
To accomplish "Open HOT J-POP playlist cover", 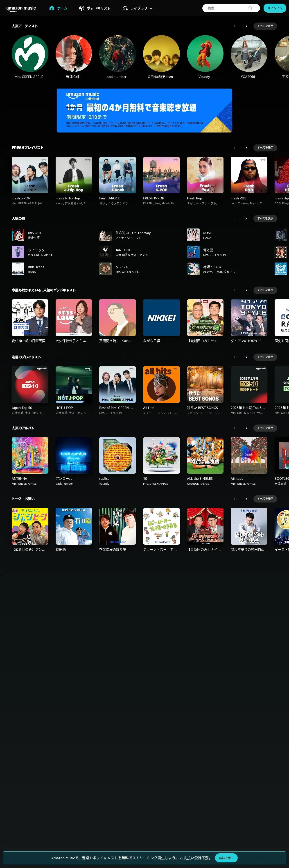I will pos(74,384).
